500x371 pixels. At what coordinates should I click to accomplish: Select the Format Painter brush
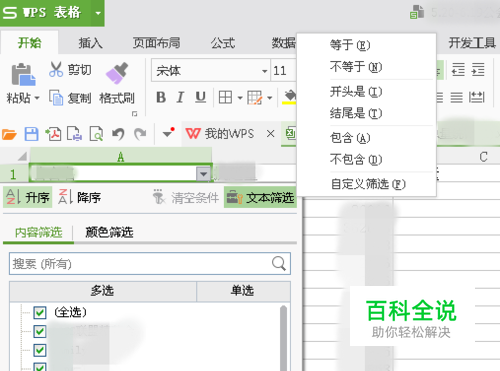click(117, 73)
